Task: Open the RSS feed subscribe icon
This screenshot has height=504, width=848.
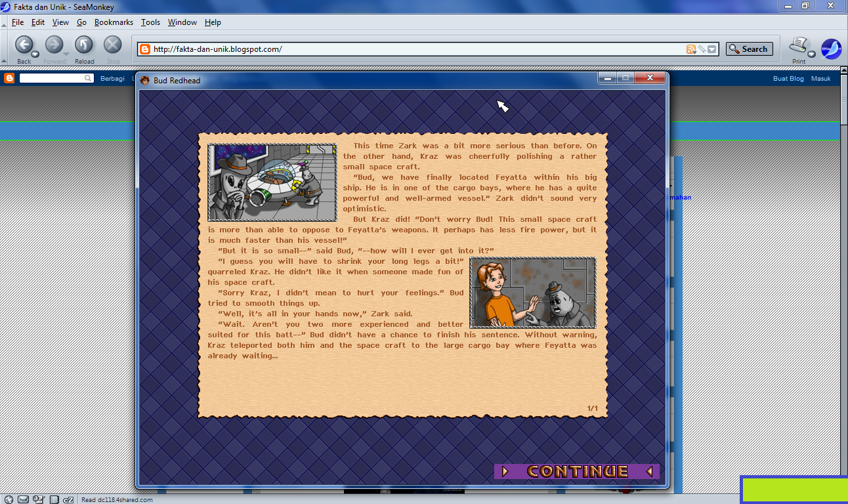Action: click(x=690, y=49)
